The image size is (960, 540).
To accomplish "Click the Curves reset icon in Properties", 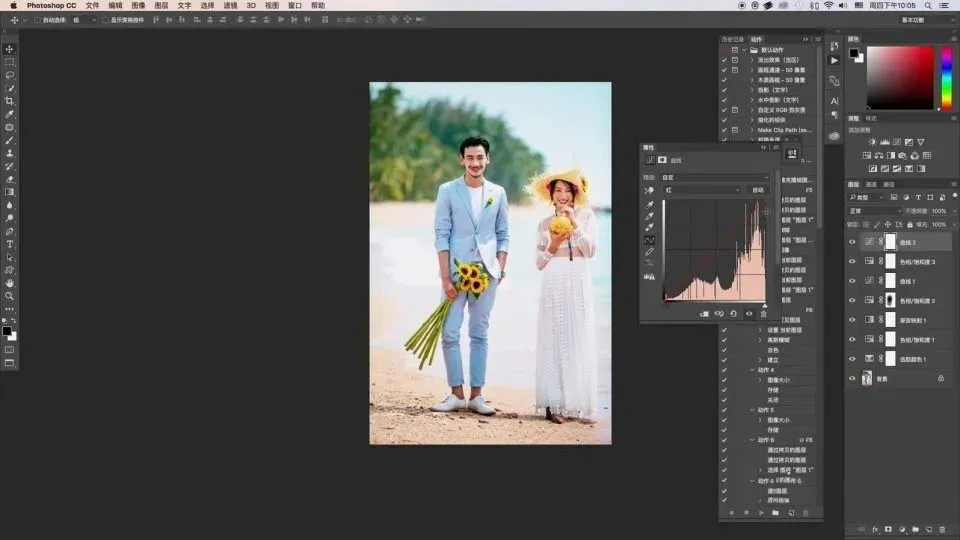I will [733, 313].
